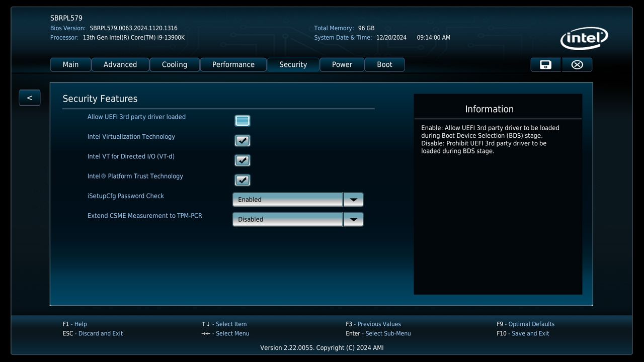Click the Disabled value field

click(x=288, y=219)
